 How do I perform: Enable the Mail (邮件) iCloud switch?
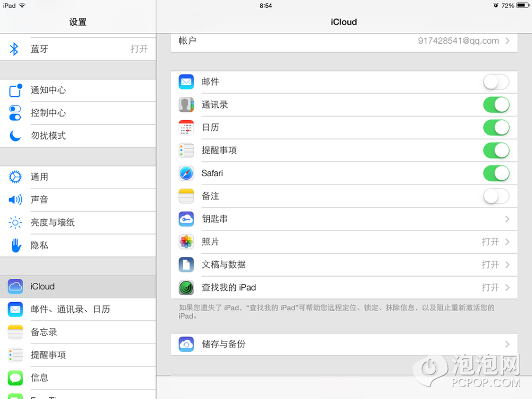click(x=496, y=82)
